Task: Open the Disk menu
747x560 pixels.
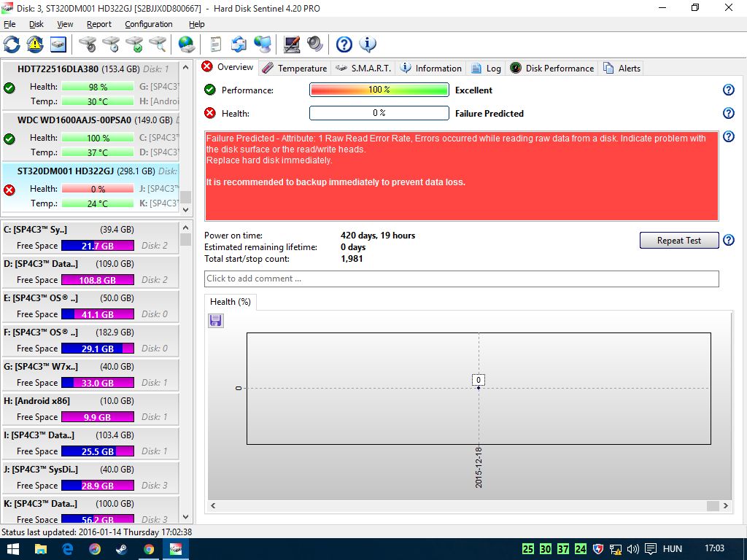Action: pyautogui.click(x=36, y=24)
